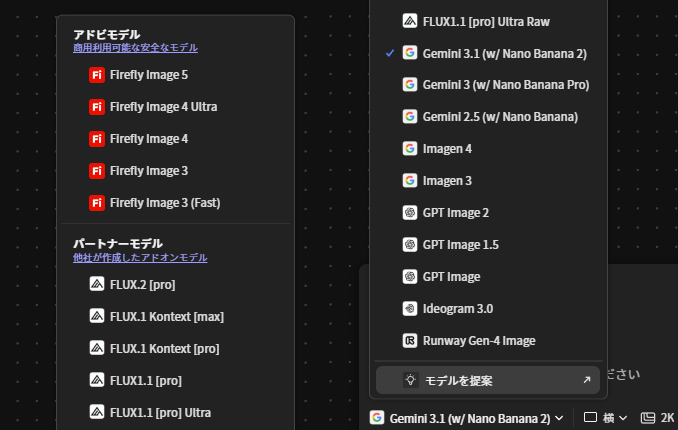The width and height of the screenshot is (678, 430).
Task: Click the パートナーモデル heading text
Action: [118, 244]
